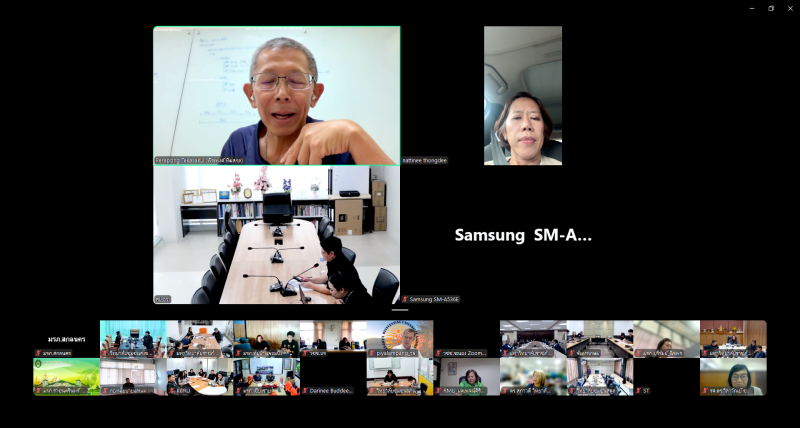This screenshot has width=800, height=428.
Task: Click the muted mic icon on piyalamp thumbnail
Action: tap(372, 353)
